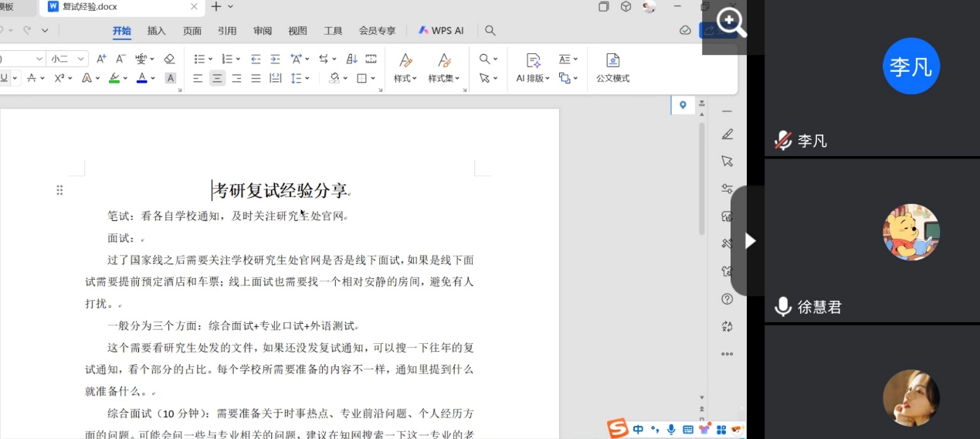Toggle center alignment for paragraph
980x439 pixels.
pyautogui.click(x=217, y=78)
